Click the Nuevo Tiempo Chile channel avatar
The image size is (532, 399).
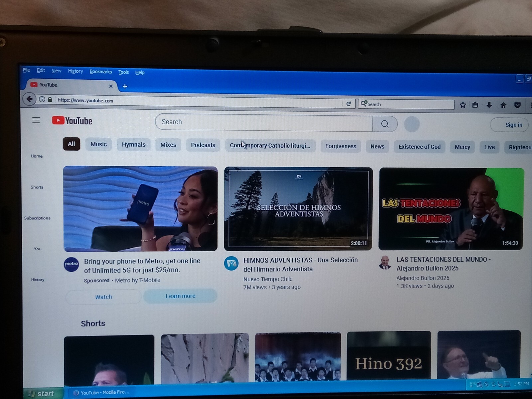[x=231, y=264]
